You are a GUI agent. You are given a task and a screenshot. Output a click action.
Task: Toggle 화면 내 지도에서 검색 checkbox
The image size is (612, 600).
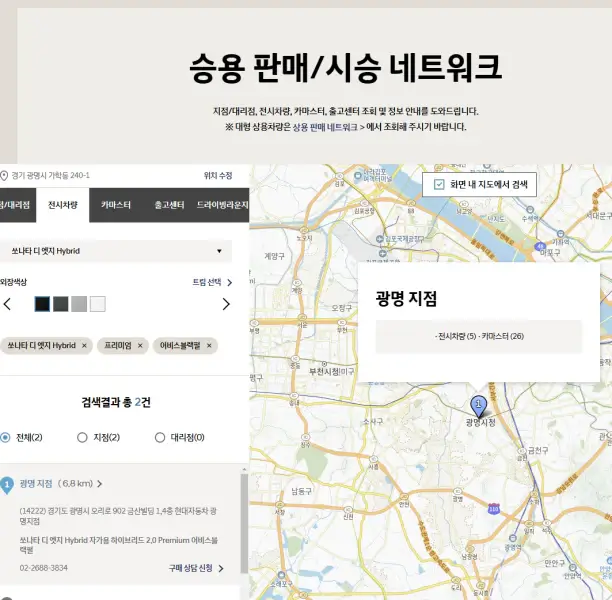439,185
